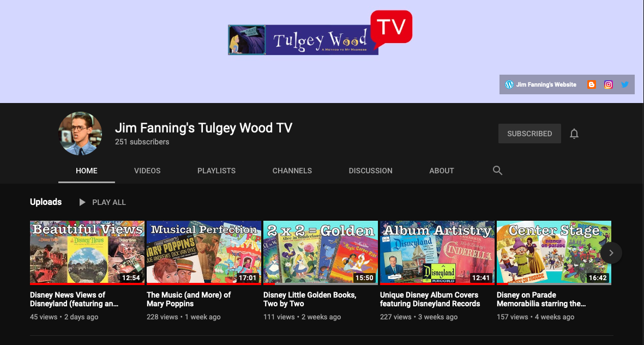Click the WordPress icon in banner
644x345 pixels.
pyautogui.click(x=509, y=84)
